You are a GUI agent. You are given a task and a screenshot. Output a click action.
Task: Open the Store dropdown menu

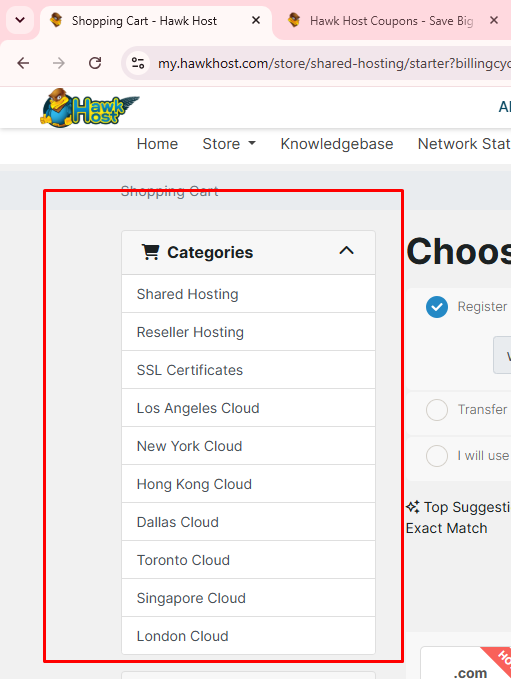[x=229, y=144]
